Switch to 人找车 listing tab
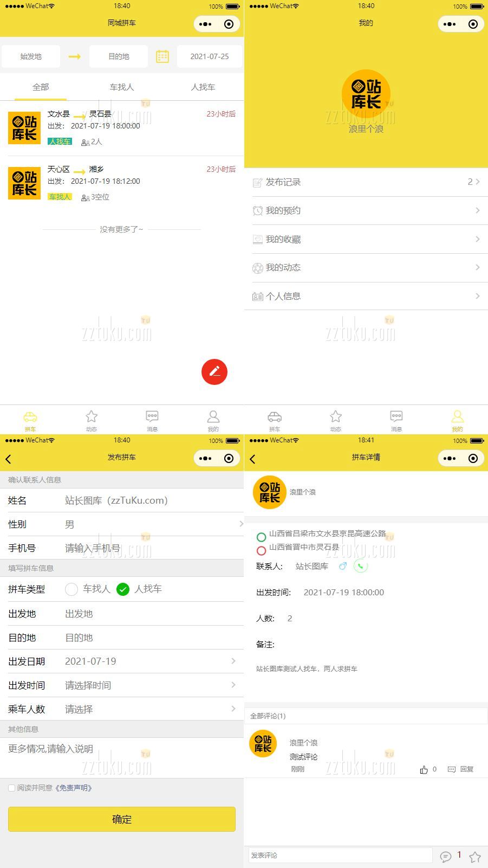 (x=203, y=87)
